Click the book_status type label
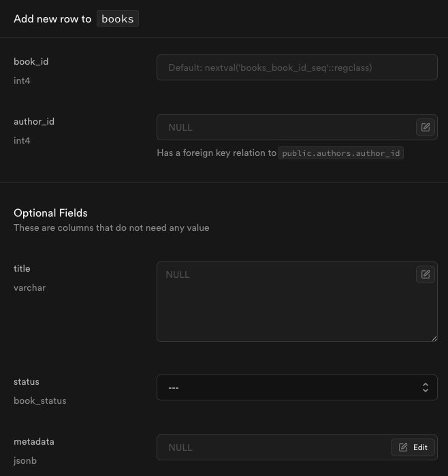Screen dimensions: 448x476 pyautogui.click(x=40, y=400)
